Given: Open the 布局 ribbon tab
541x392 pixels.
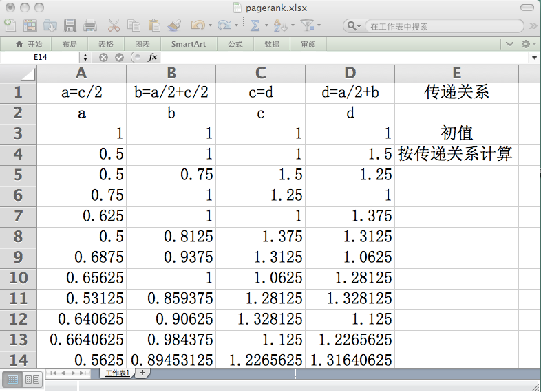Looking at the screenshot, I should [x=70, y=44].
